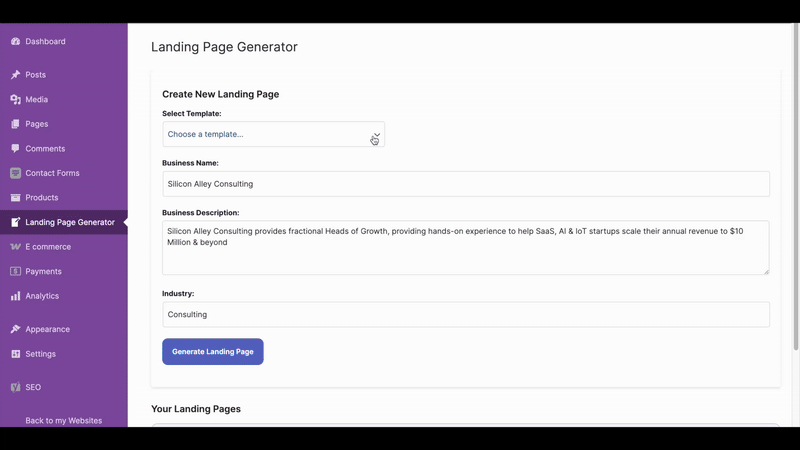Click the page vertical scrollbar

796,187
